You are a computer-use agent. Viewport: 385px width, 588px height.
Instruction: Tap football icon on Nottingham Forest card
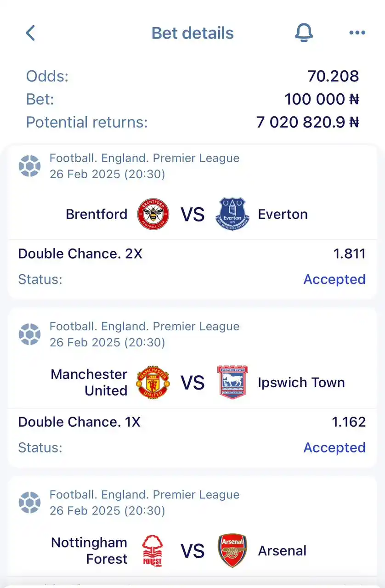click(x=29, y=502)
